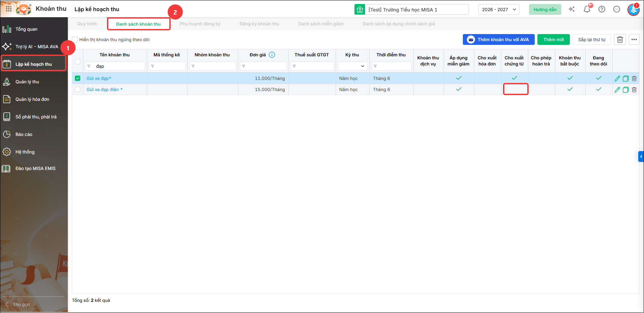Click the Đơn giá info icon
644x313 pixels.
click(272, 55)
